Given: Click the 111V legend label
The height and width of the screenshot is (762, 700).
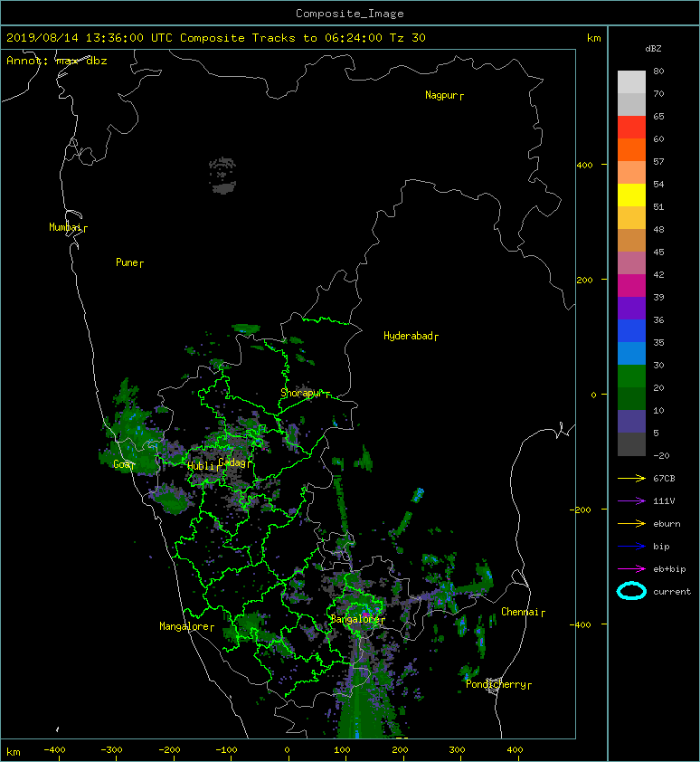Looking at the screenshot, I should (x=664, y=501).
